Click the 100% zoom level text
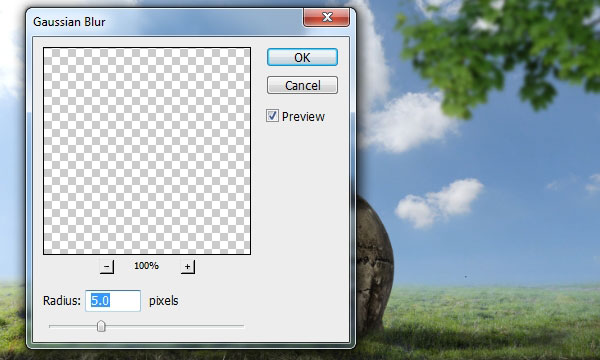This screenshot has width=600, height=360. (146, 266)
